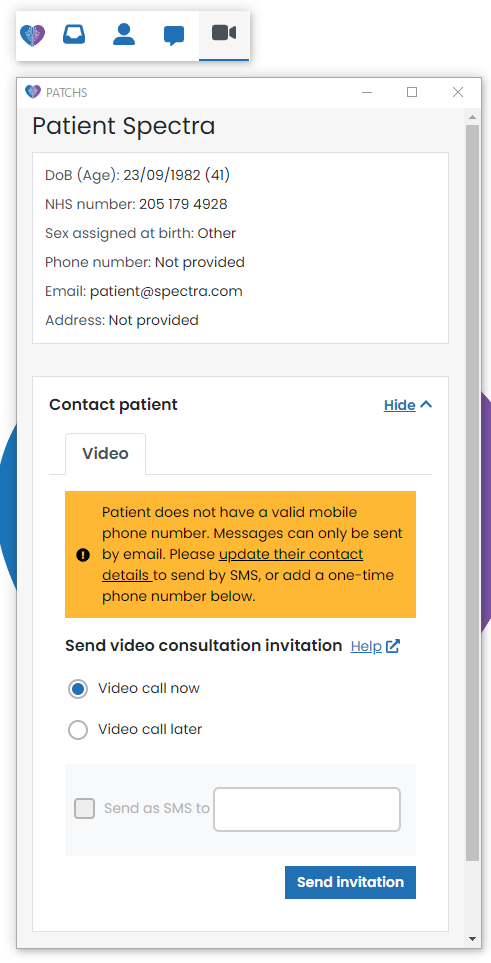Maximize the PATCHS window
This screenshot has width=491, height=963.
[x=412, y=92]
